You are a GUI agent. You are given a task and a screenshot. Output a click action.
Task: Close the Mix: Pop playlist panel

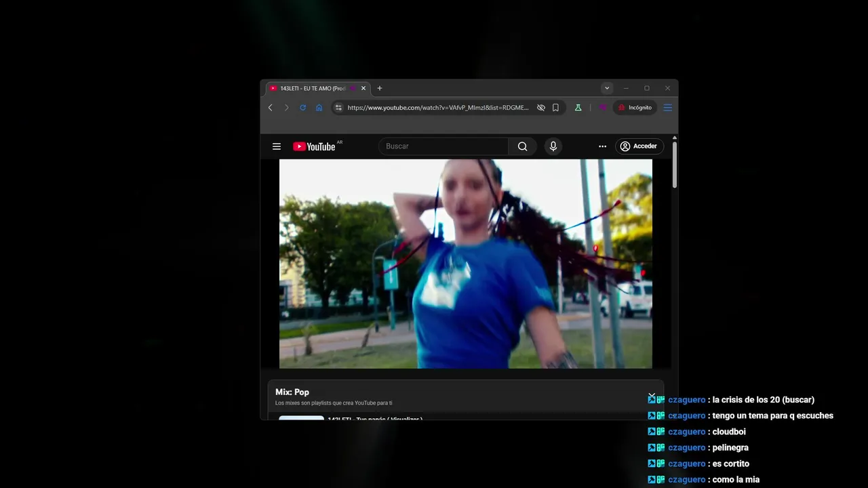(652, 396)
